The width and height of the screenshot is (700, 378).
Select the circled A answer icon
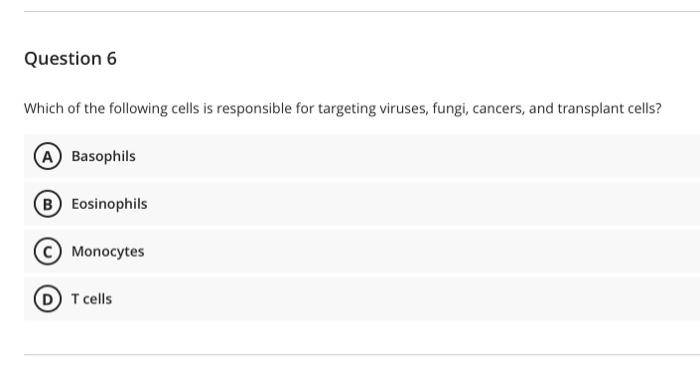[47, 156]
